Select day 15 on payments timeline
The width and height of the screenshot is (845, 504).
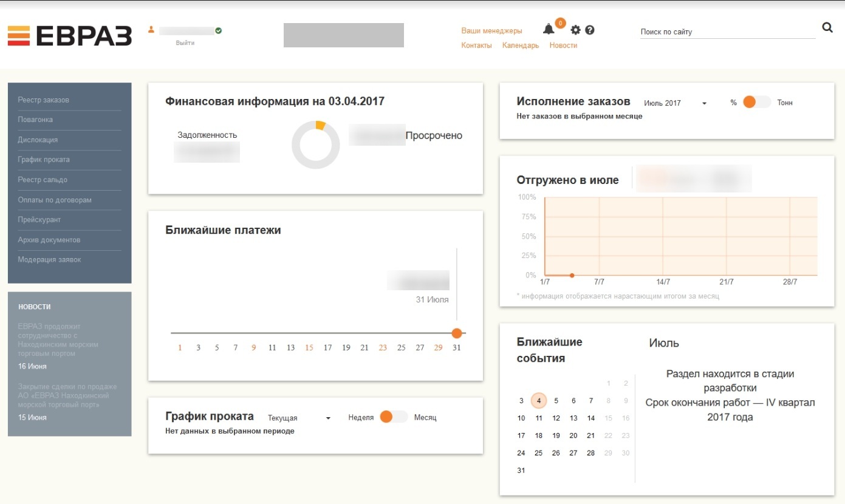[x=309, y=348]
